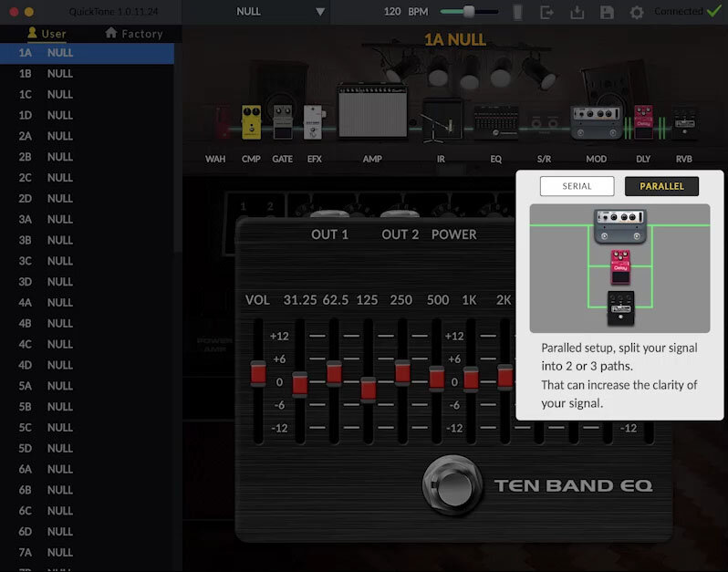This screenshot has width=728, height=572.
Task: Select preset 1A NULL
Action: tap(87, 53)
